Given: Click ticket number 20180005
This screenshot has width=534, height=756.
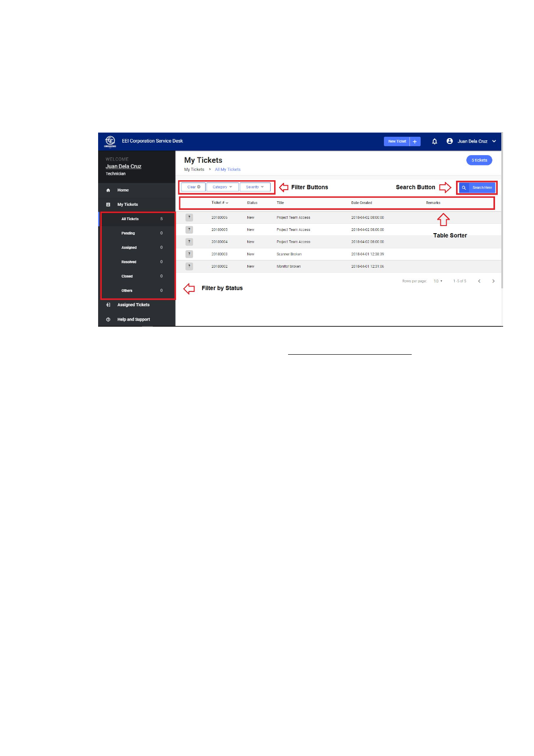Looking at the screenshot, I should pos(220,230).
